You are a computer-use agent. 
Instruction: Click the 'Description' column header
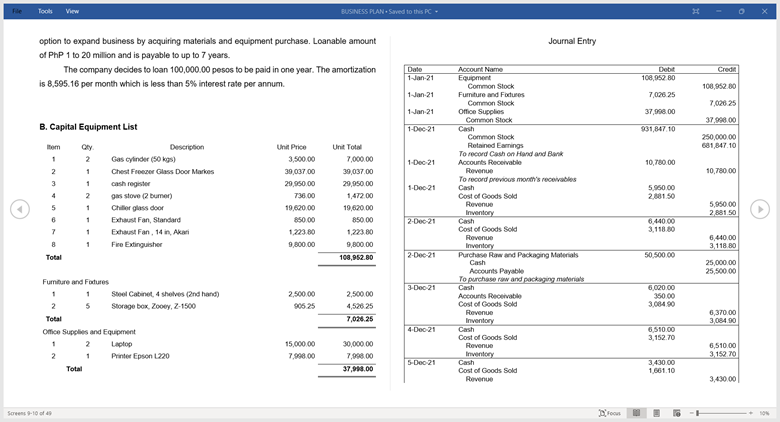pos(187,147)
